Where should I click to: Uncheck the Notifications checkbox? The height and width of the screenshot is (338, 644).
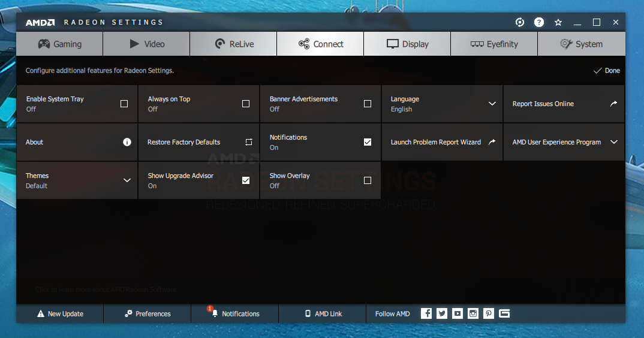(368, 142)
